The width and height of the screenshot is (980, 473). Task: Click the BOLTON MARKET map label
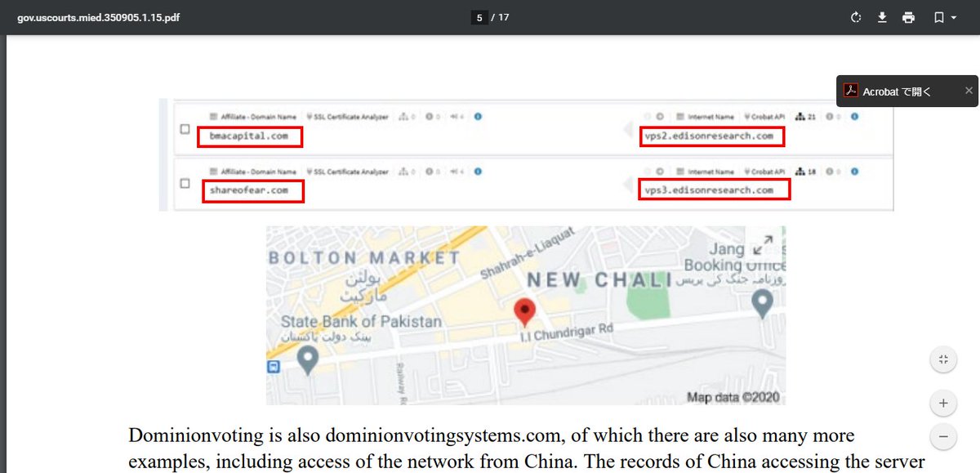point(365,258)
